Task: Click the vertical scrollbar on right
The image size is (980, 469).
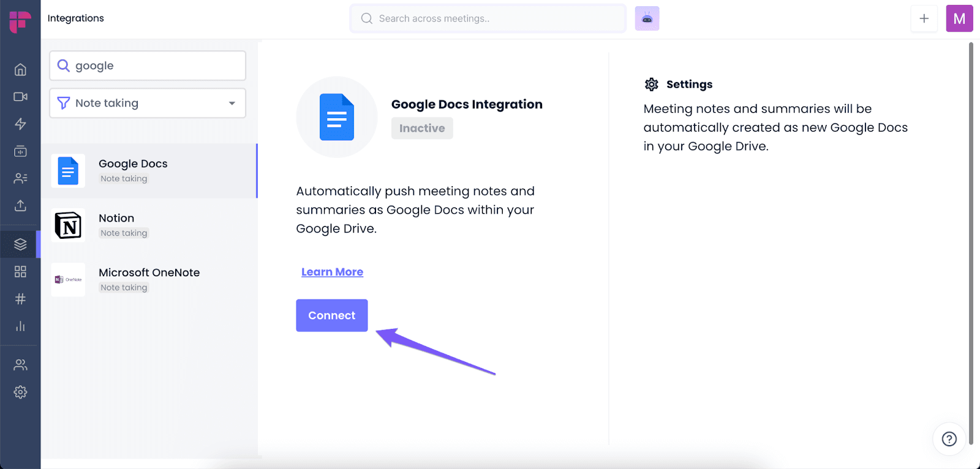Action: pyautogui.click(x=971, y=243)
